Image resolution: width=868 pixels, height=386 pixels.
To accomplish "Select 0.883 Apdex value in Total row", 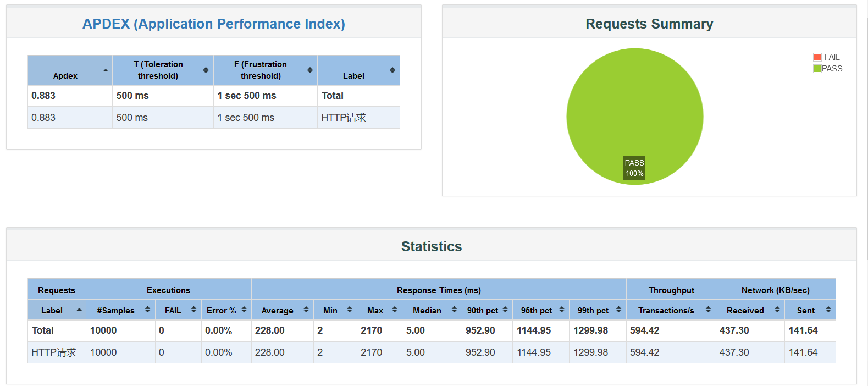I will [43, 96].
